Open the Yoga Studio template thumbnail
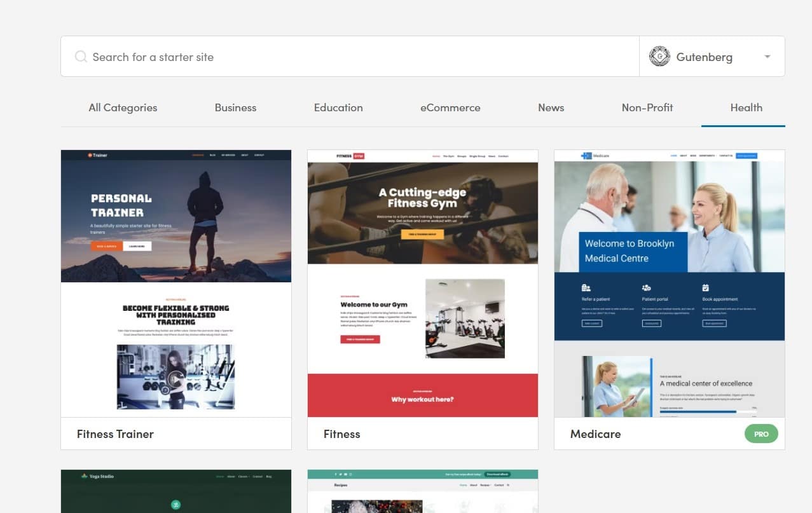Viewport: 812px width, 513px height. (x=175, y=491)
